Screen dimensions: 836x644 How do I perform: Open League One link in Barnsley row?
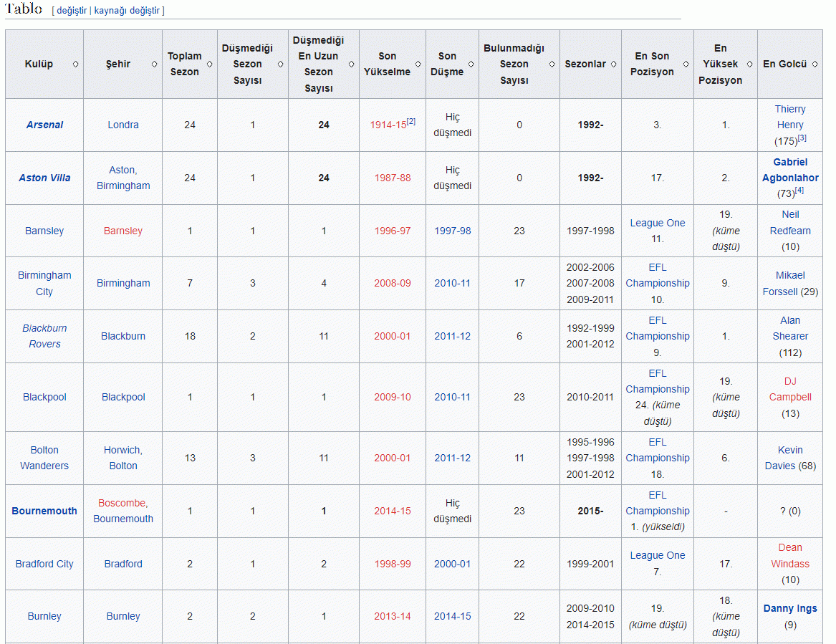coord(657,223)
